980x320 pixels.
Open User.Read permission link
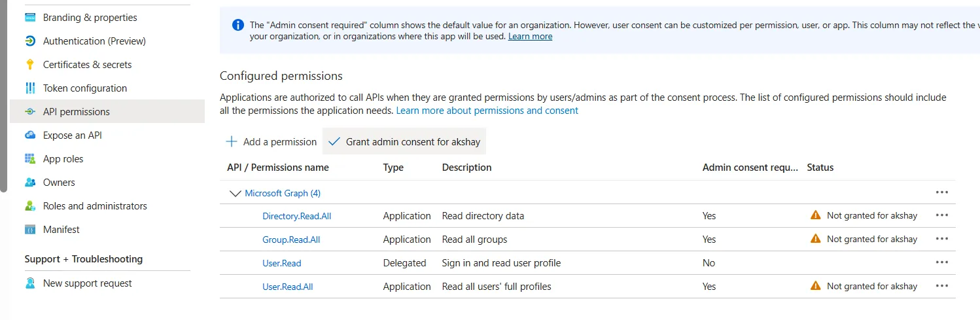coord(282,263)
